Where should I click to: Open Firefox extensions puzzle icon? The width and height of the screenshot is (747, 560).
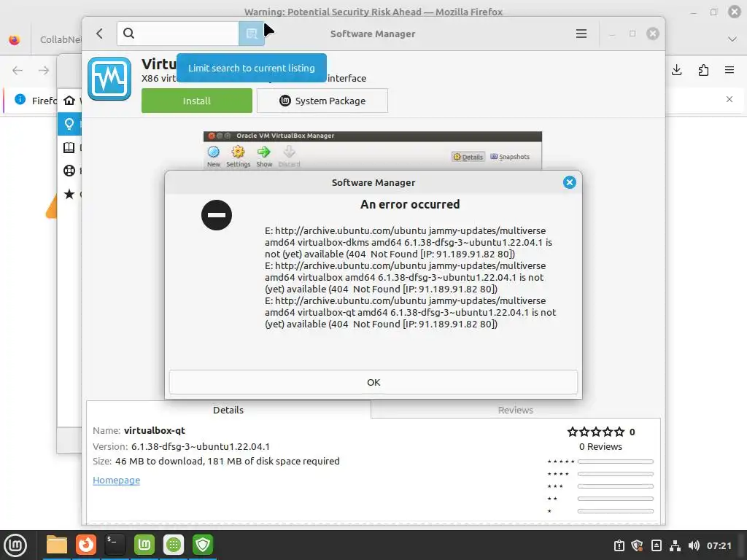tap(703, 71)
